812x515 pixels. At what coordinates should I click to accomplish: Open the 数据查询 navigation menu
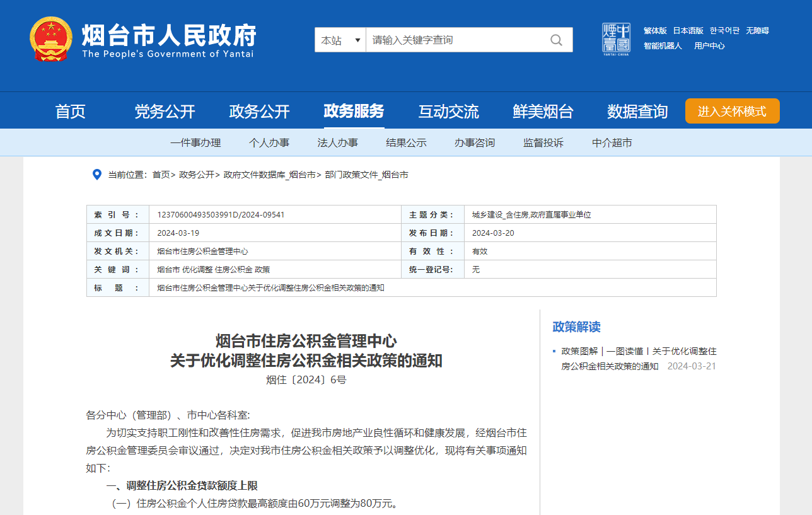point(637,112)
